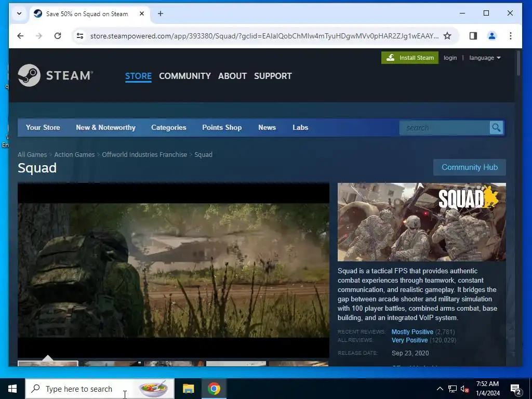532x399 pixels.
Task: Open the Chrome profile avatar
Action: click(491, 36)
